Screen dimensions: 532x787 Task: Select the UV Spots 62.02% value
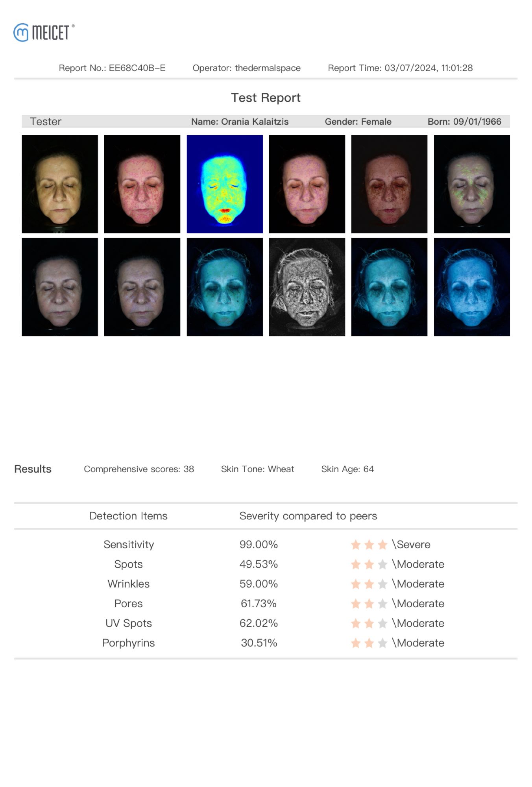(x=259, y=623)
